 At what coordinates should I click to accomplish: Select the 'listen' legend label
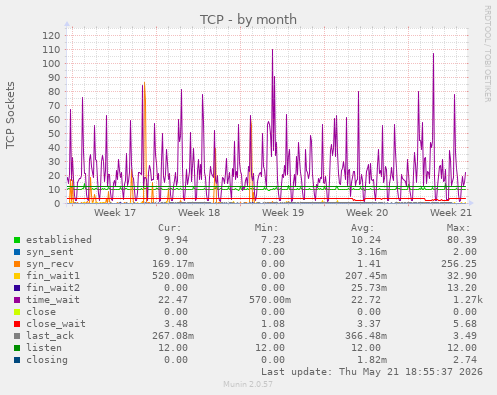click(44, 348)
